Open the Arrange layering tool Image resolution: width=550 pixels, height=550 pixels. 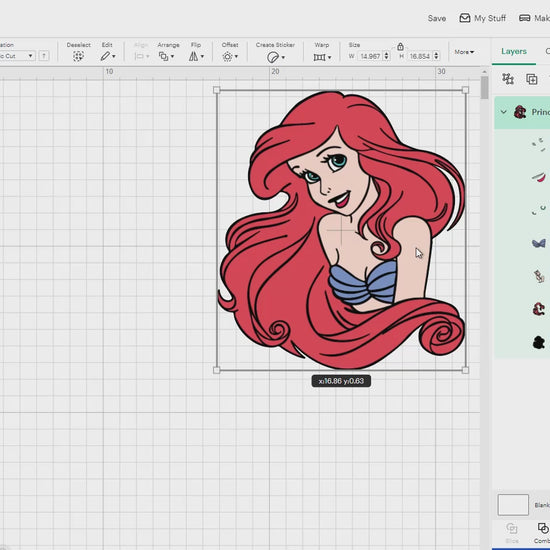coord(163,56)
